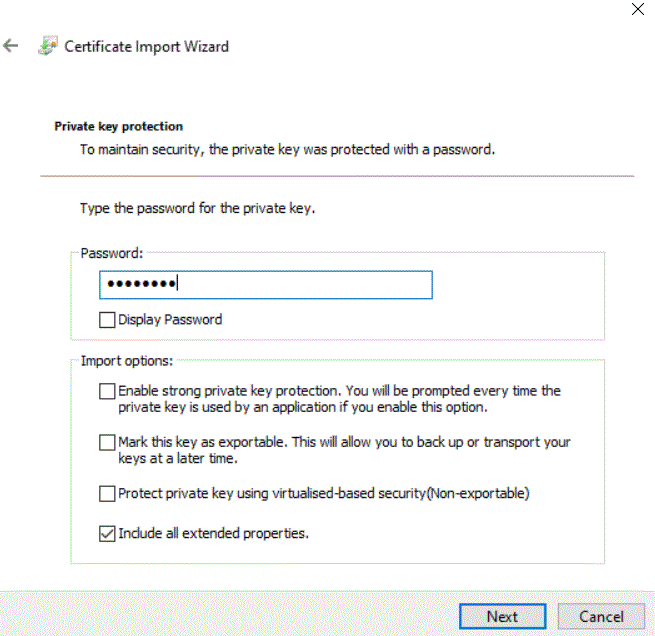
Task: Go back using the left arrow icon
Action: point(10,46)
